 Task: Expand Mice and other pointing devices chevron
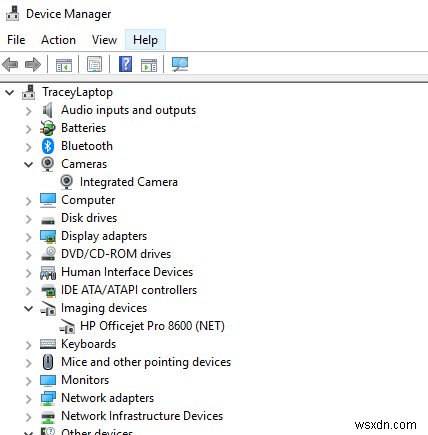(29, 363)
